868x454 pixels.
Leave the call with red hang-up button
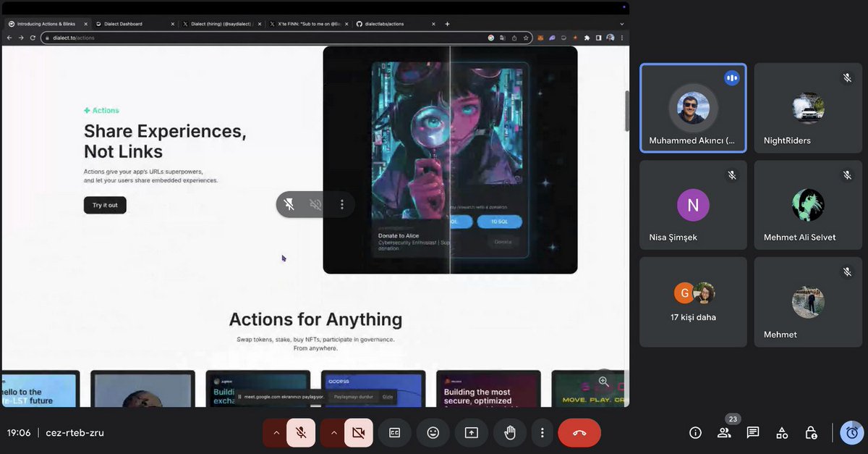coord(579,432)
